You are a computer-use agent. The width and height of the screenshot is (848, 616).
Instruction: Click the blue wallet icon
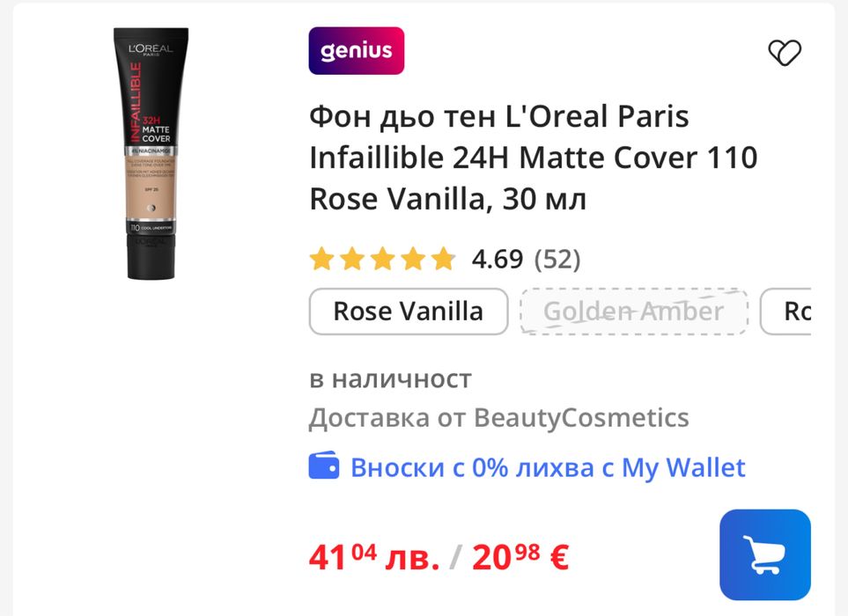coord(324,466)
